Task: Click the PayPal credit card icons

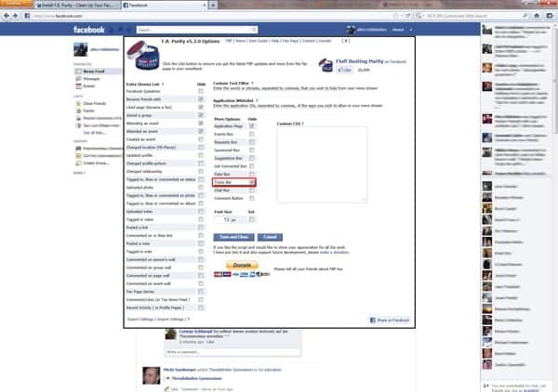Action: [242, 274]
